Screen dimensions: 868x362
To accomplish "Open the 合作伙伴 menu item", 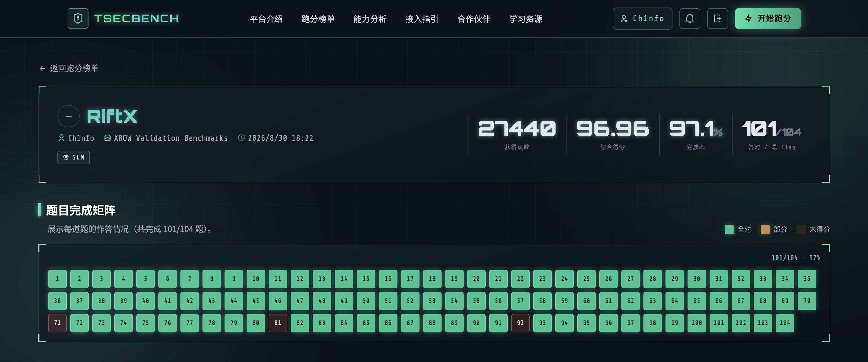I will pyautogui.click(x=474, y=19).
